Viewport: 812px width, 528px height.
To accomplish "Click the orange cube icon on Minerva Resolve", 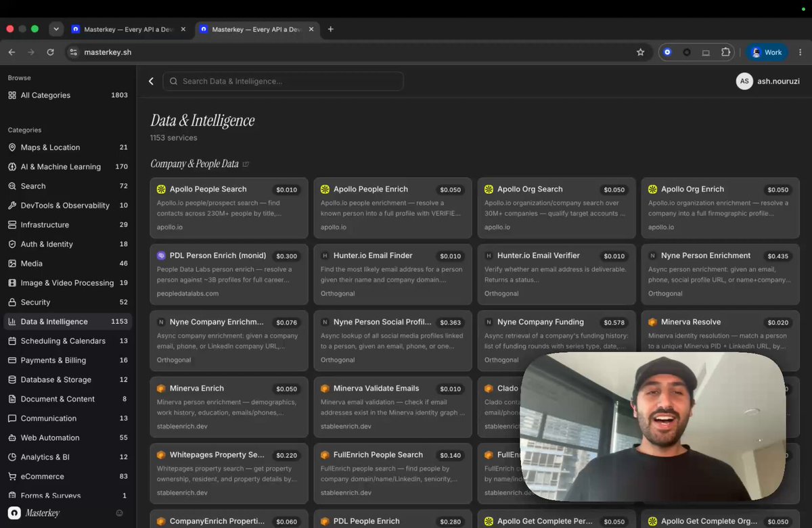I will pyautogui.click(x=652, y=322).
